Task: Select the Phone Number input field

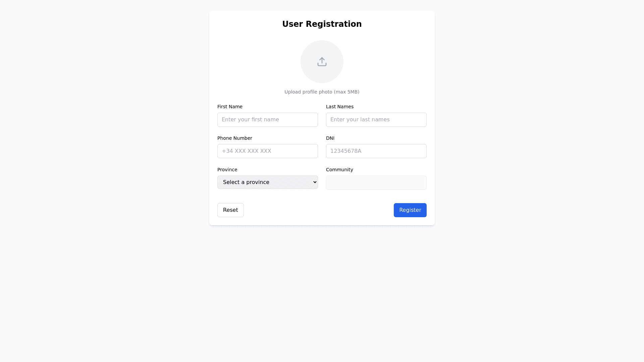Action: 267,151
